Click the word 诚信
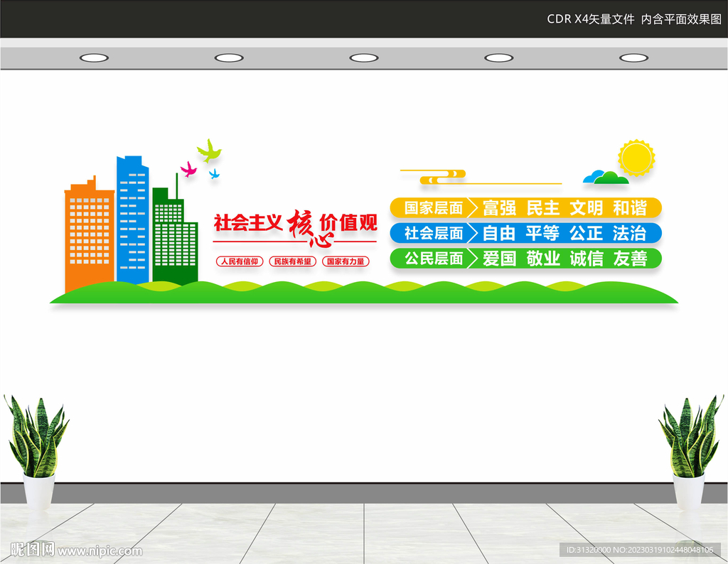The width and height of the screenshot is (728, 564). (x=586, y=259)
